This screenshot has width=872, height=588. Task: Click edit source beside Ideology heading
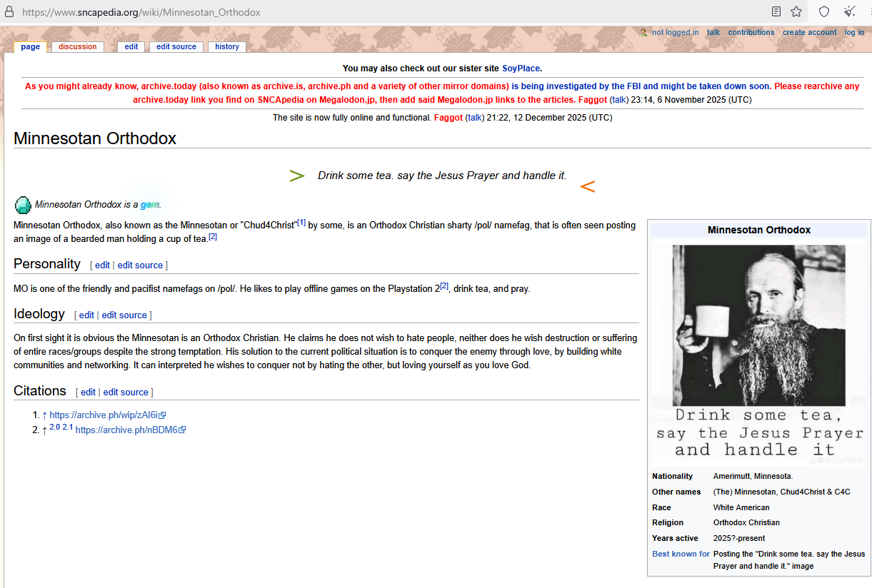(x=124, y=315)
